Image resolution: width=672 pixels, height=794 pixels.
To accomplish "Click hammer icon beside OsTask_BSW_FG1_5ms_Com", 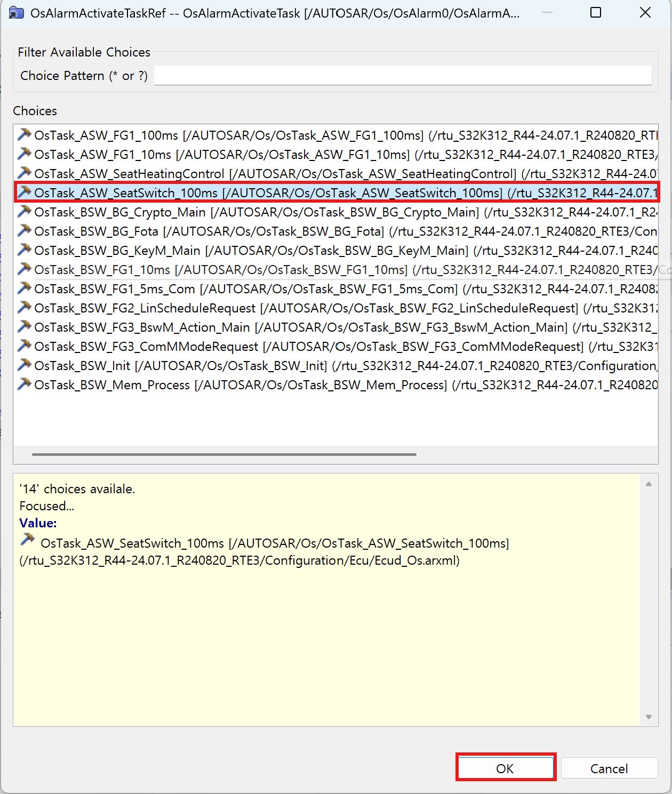I will 24,288.
